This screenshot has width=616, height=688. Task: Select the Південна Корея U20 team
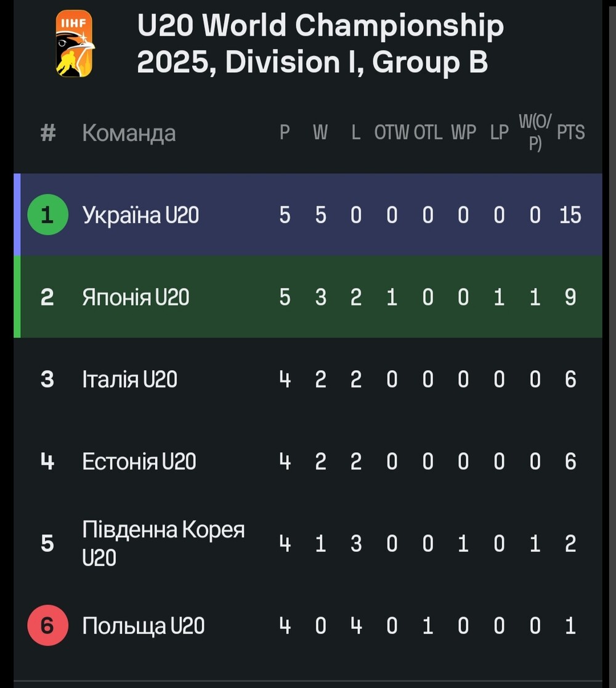click(x=163, y=543)
